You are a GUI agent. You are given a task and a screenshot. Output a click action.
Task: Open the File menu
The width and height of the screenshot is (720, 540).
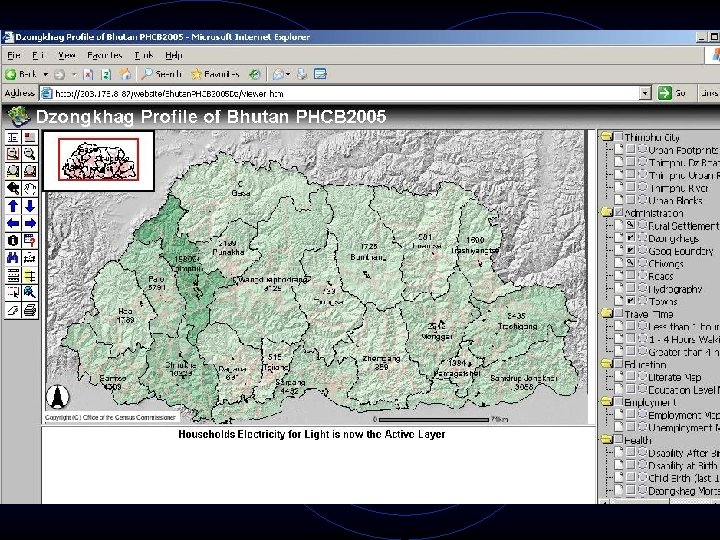[14, 55]
